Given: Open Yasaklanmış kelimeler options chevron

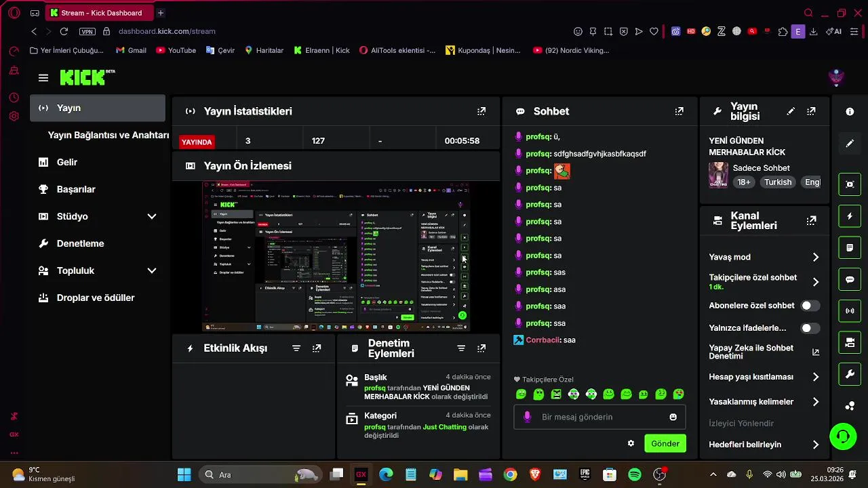Looking at the screenshot, I should pyautogui.click(x=815, y=401).
